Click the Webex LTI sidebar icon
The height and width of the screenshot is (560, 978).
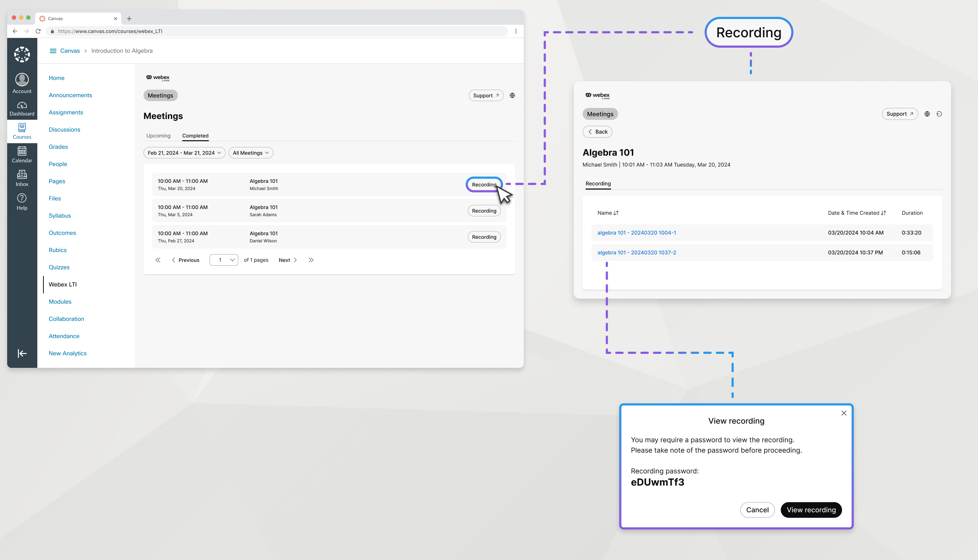(62, 284)
